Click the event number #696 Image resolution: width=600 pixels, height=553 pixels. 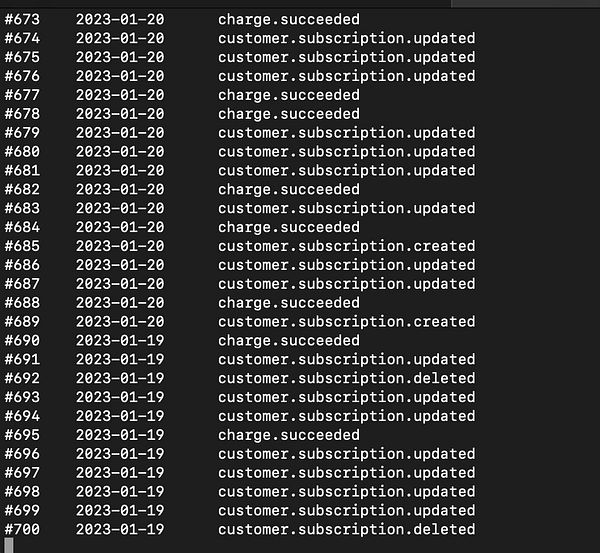click(x=22, y=454)
